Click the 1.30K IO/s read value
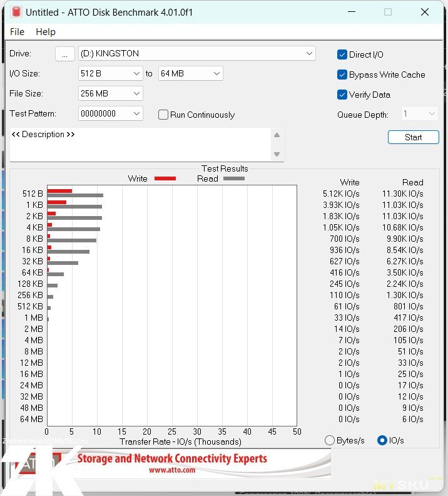The height and width of the screenshot is (496, 448). click(405, 295)
